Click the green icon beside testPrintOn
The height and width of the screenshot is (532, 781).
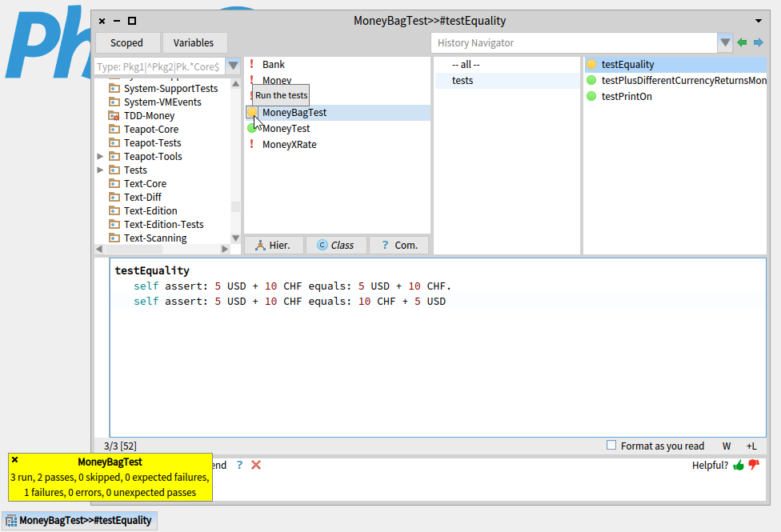[591, 96]
